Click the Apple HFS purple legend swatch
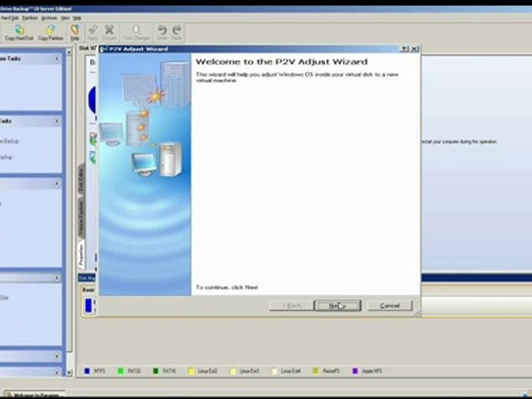Screen dimensions: 532x399 [355, 371]
